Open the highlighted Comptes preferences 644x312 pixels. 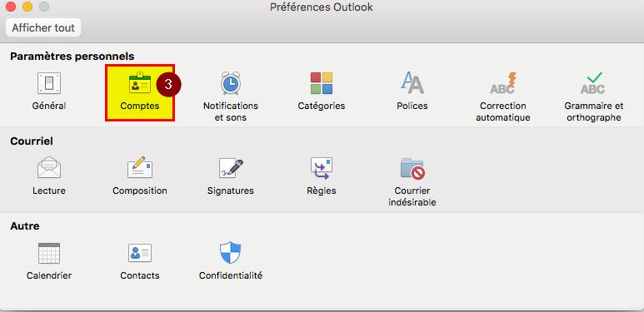[140, 92]
